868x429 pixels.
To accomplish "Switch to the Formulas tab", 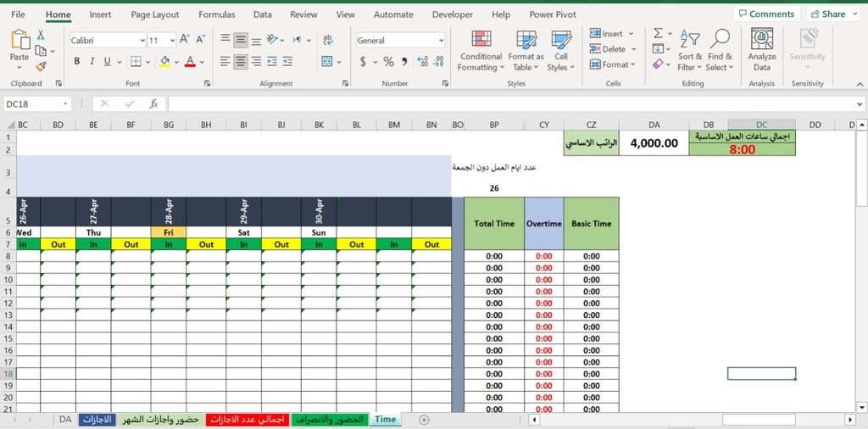I will coord(216,15).
